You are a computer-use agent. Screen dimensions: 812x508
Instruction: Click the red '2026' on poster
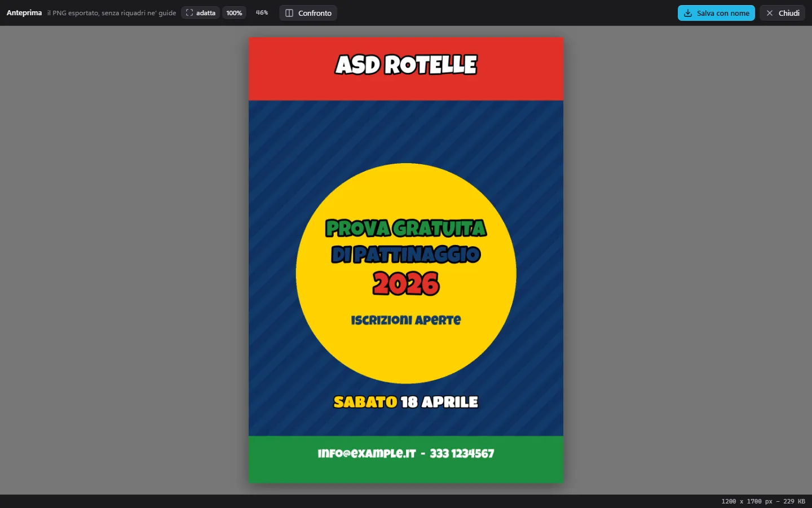[406, 283]
